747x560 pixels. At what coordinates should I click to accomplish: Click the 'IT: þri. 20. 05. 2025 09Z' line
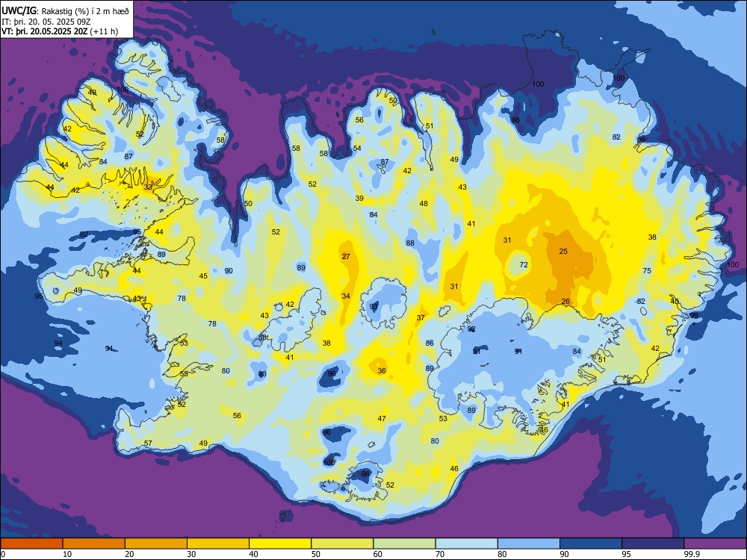click(45, 22)
